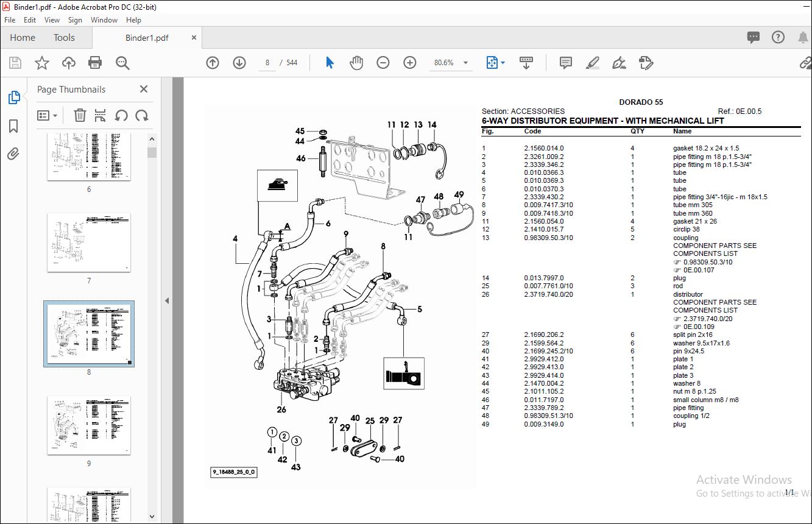Close the Binder1.pdf tab
The height and width of the screenshot is (524, 812).
pos(194,38)
